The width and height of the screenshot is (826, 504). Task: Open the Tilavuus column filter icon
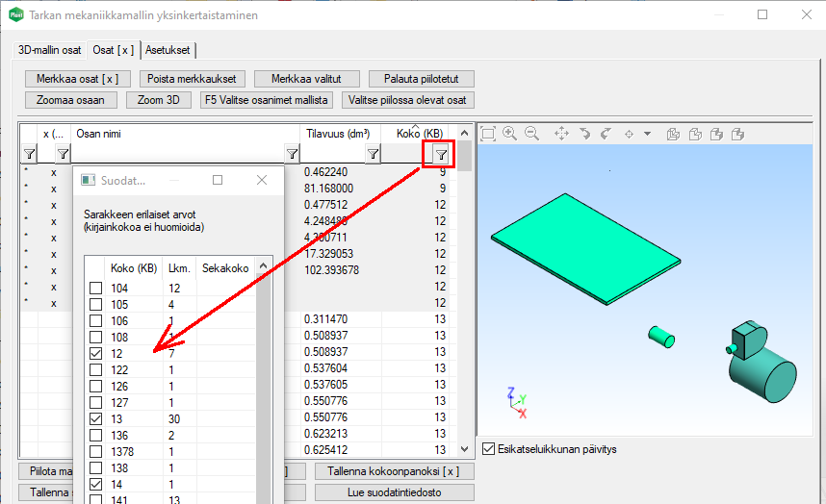pyautogui.click(x=373, y=153)
